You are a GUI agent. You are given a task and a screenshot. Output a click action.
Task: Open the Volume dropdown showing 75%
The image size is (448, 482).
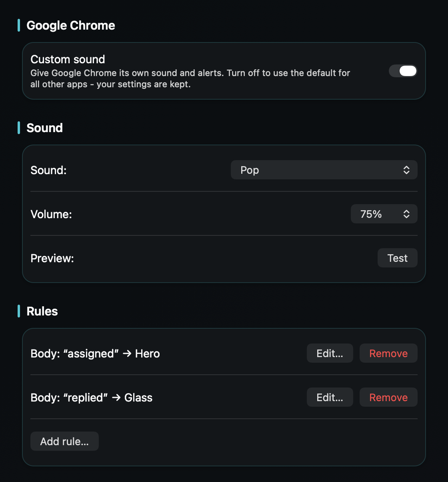click(384, 214)
